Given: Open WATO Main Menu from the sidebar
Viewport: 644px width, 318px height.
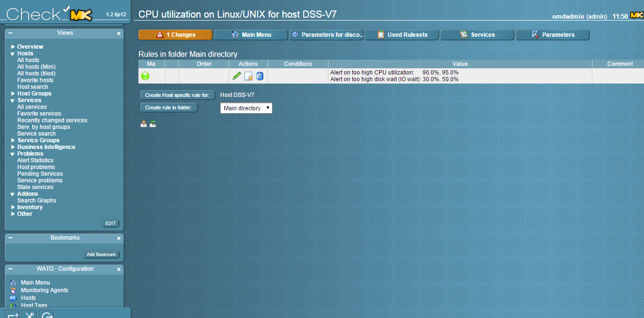Looking at the screenshot, I should [x=35, y=283].
